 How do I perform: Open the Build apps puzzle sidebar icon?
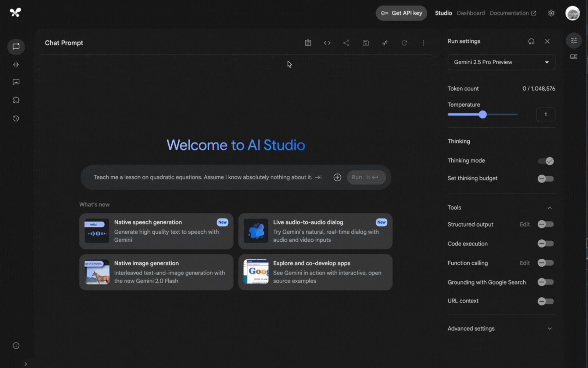[16, 100]
